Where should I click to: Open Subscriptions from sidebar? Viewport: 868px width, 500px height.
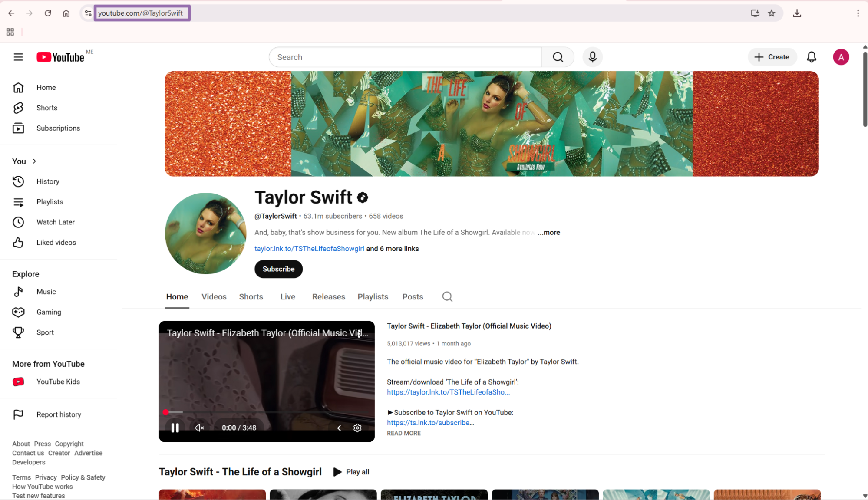(x=59, y=128)
